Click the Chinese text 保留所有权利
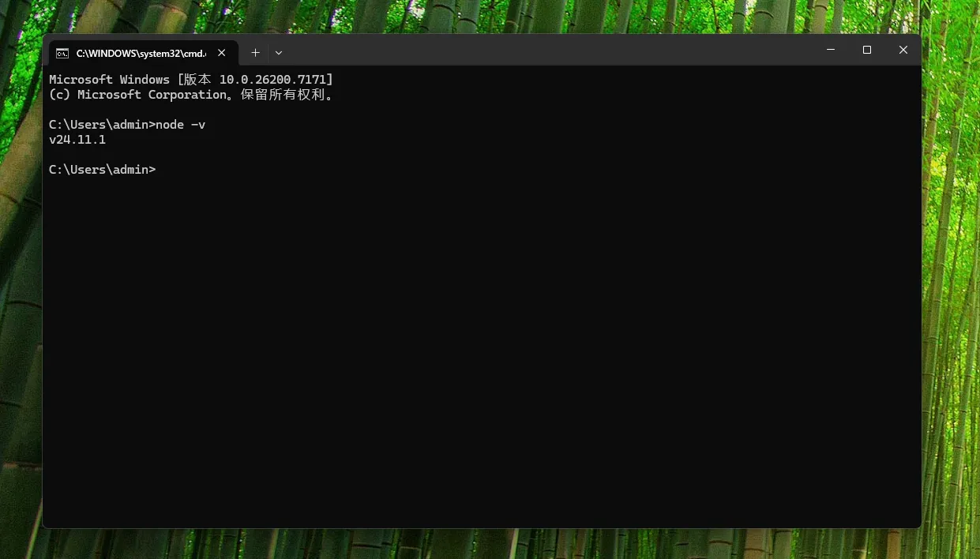This screenshot has height=559, width=980. click(x=283, y=95)
